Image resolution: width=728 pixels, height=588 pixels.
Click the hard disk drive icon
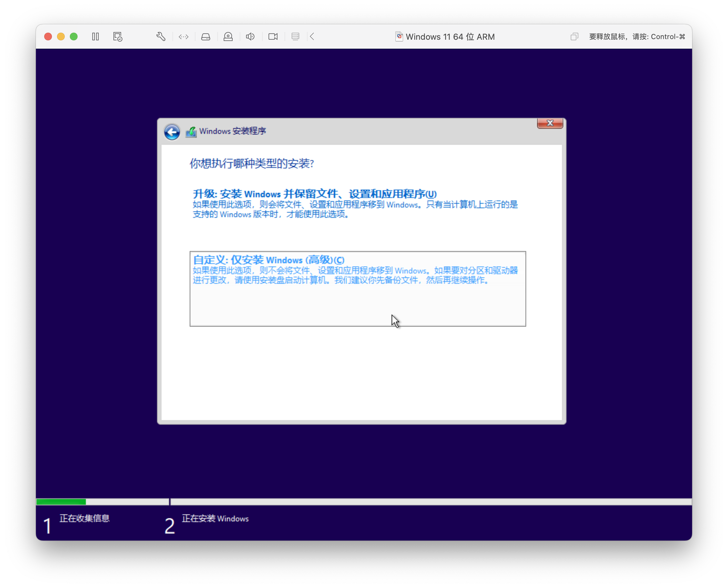pos(206,37)
